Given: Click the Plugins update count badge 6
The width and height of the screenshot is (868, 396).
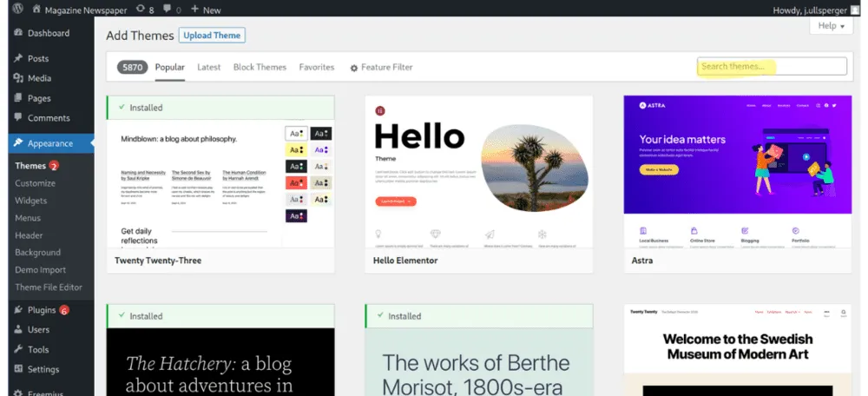Looking at the screenshot, I should pos(64,310).
